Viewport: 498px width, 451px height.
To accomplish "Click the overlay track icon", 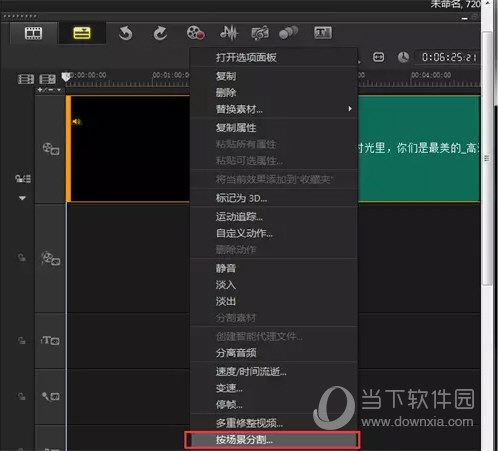I will 51,258.
